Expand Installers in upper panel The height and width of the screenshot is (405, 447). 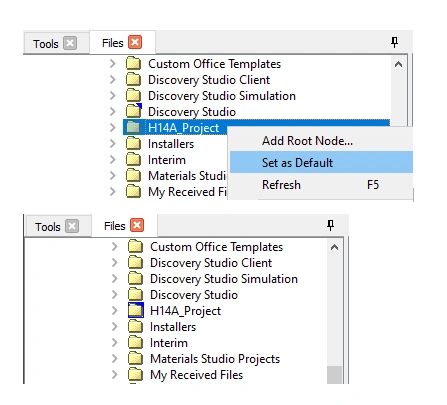(x=113, y=143)
